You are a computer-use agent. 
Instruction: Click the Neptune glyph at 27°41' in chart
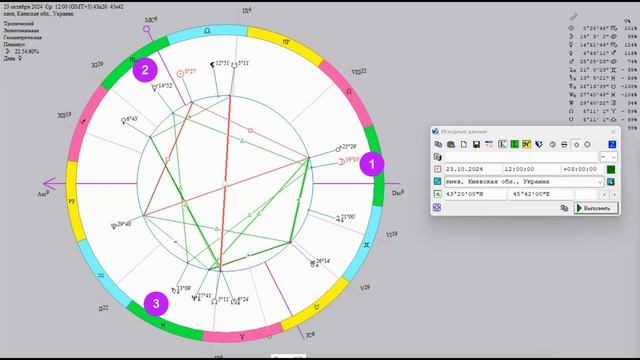(x=195, y=298)
